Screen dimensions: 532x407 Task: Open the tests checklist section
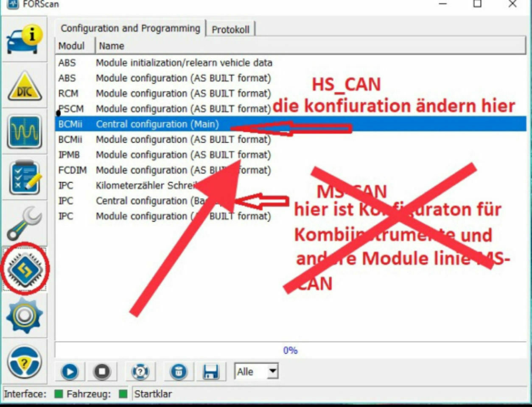tap(24, 178)
